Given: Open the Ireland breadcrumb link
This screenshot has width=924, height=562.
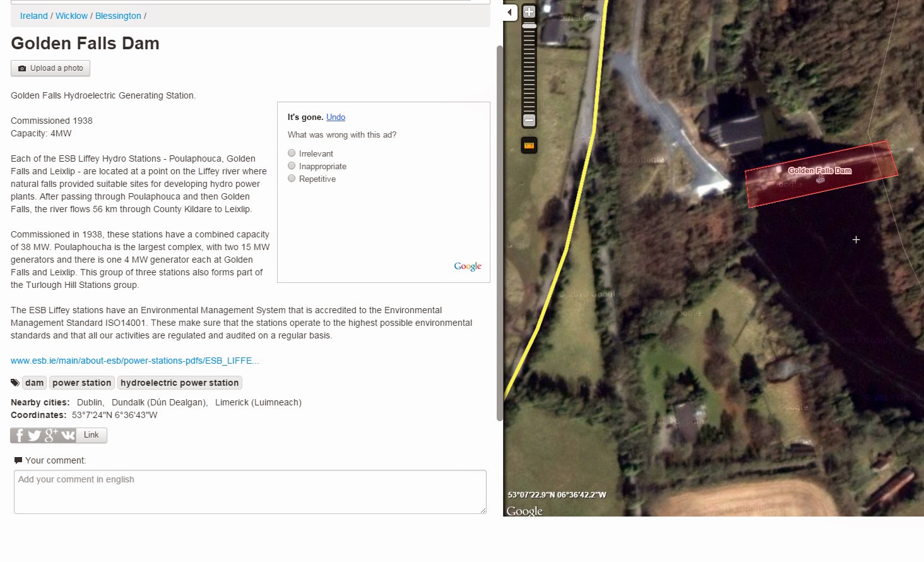Looking at the screenshot, I should click(34, 16).
